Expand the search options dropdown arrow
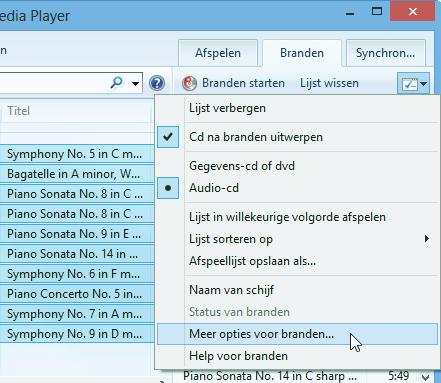 pos(135,83)
